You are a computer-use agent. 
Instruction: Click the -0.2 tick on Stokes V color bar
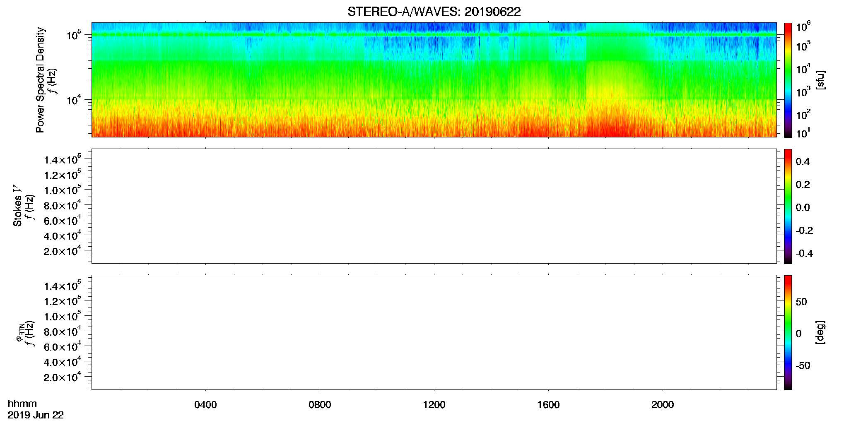(x=804, y=231)
